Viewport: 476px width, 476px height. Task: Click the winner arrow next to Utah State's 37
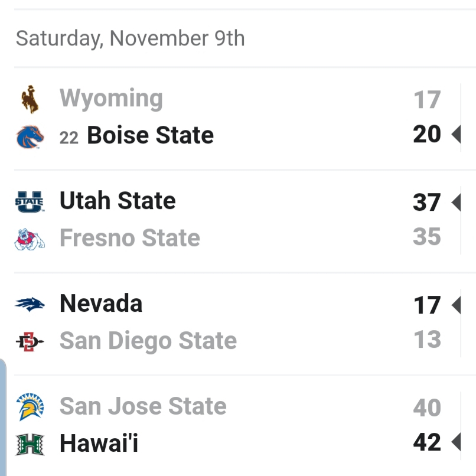(x=456, y=202)
